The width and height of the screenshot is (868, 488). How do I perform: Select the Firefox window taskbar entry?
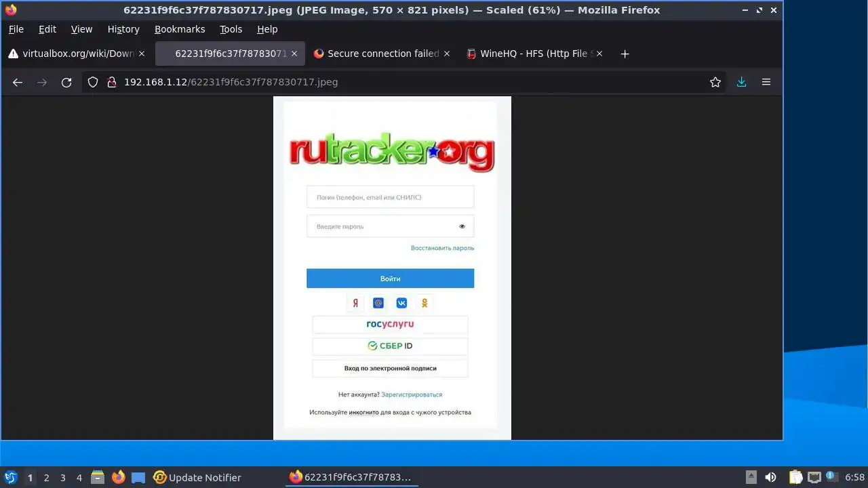[x=351, y=477]
